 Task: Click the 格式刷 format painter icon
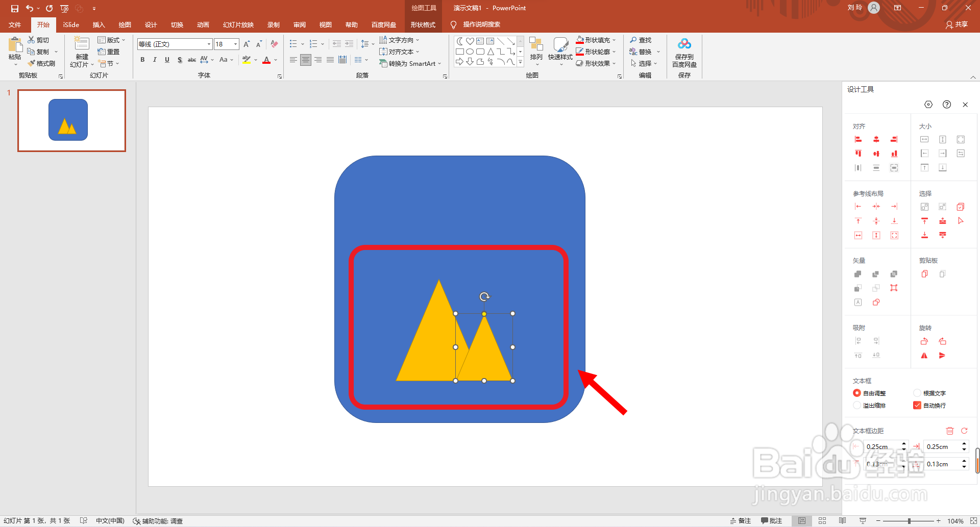(x=41, y=64)
